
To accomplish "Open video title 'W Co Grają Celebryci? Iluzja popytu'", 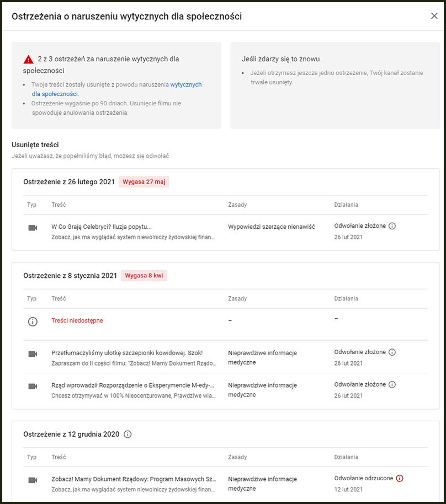I will pyautogui.click(x=101, y=227).
